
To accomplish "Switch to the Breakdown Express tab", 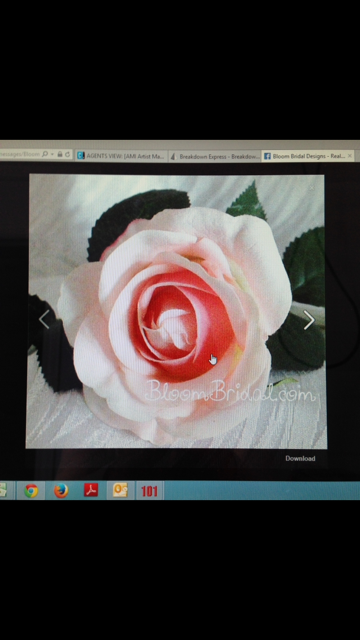I will (x=215, y=156).
